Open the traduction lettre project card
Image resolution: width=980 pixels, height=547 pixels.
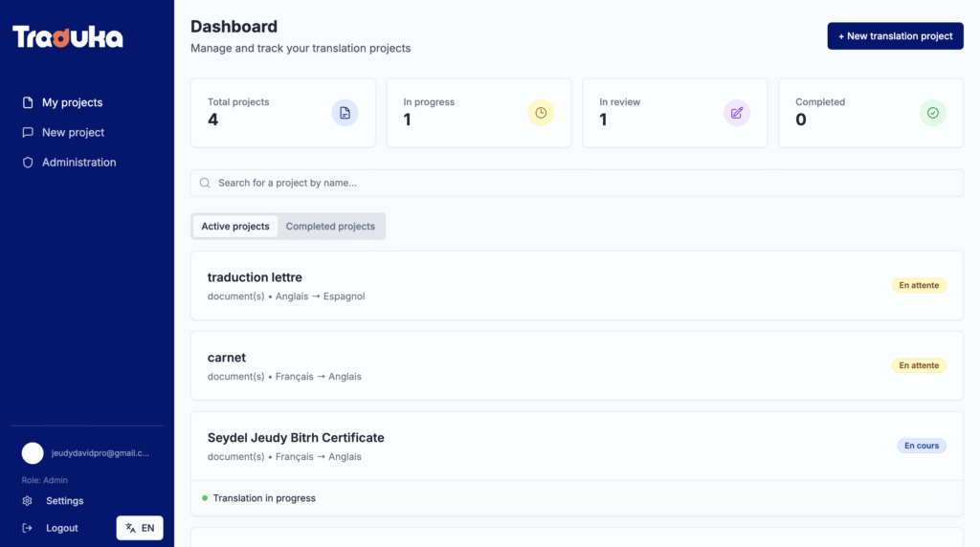tap(576, 286)
